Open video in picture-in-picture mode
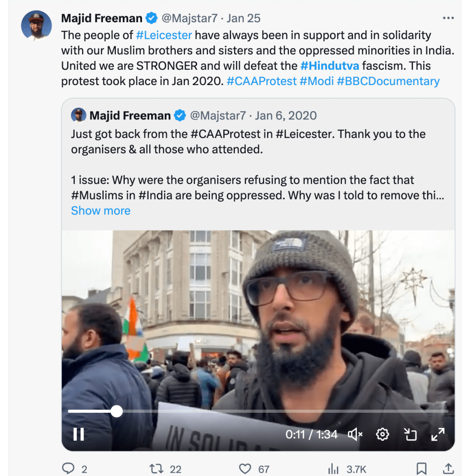This screenshot has height=476, width=462. click(410, 434)
